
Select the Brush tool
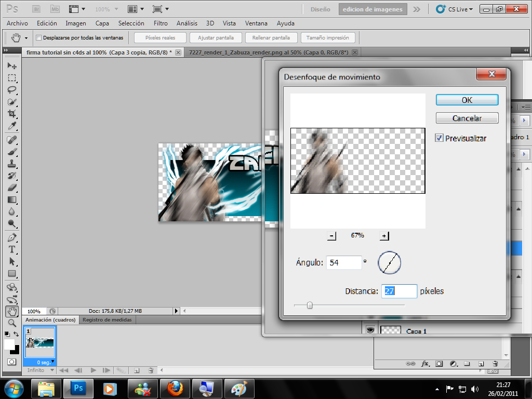pos(12,152)
